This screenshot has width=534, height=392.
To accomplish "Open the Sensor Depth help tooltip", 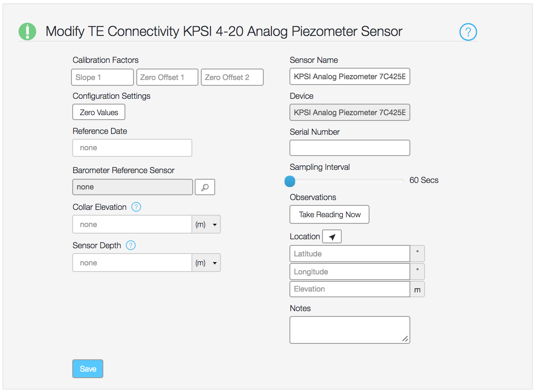I will click(x=130, y=245).
